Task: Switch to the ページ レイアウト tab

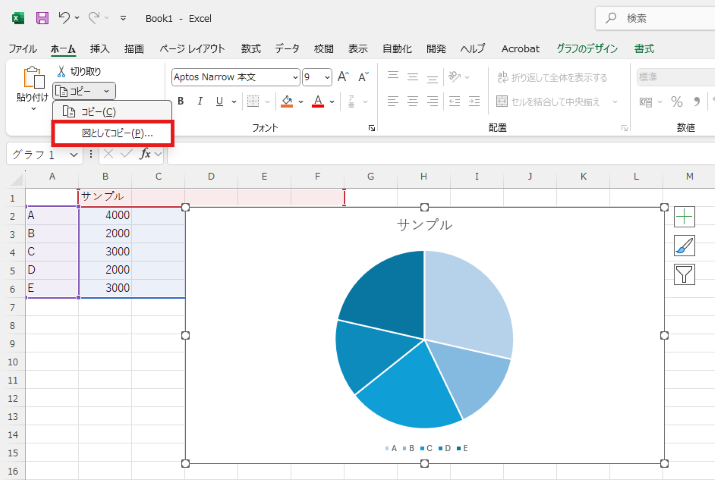Action: [192, 48]
